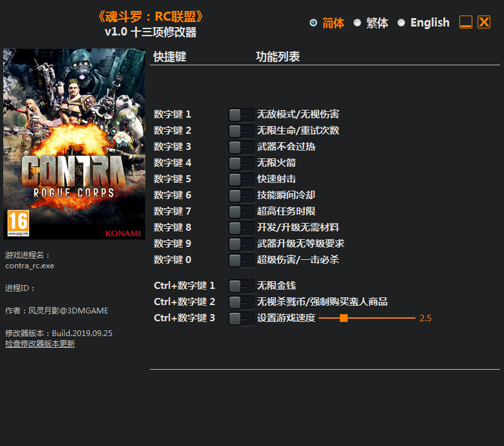Toggle 开发/升级无需材料 switch
Viewport: 504px width, 446px height.
coord(241,228)
